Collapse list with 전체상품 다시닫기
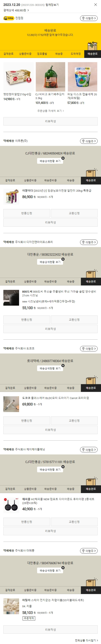The height and width of the screenshot is (644, 101). tap(86, 640)
